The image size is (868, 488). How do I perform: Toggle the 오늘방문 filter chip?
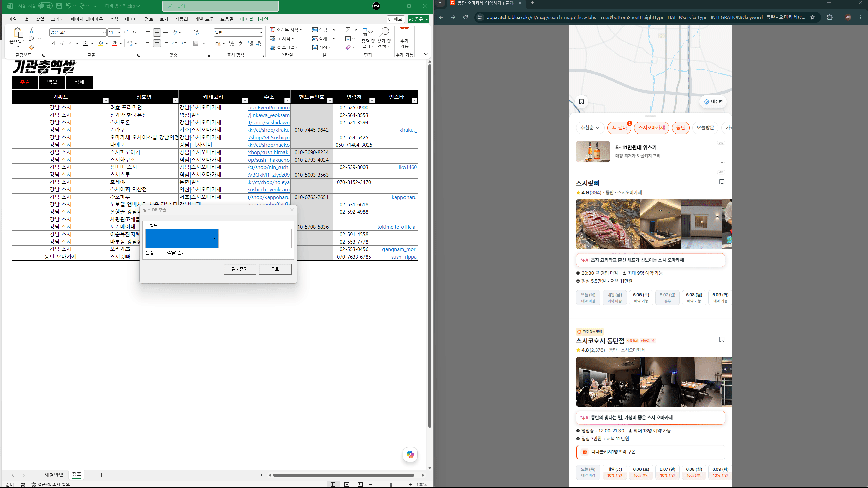[x=705, y=128]
